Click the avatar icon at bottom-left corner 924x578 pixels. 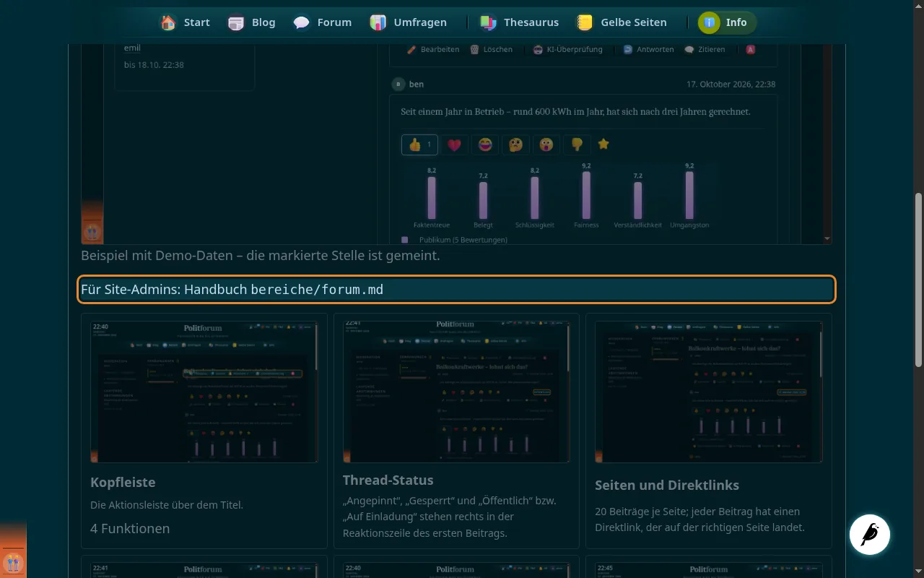pyautogui.click(x=13, y=562)
